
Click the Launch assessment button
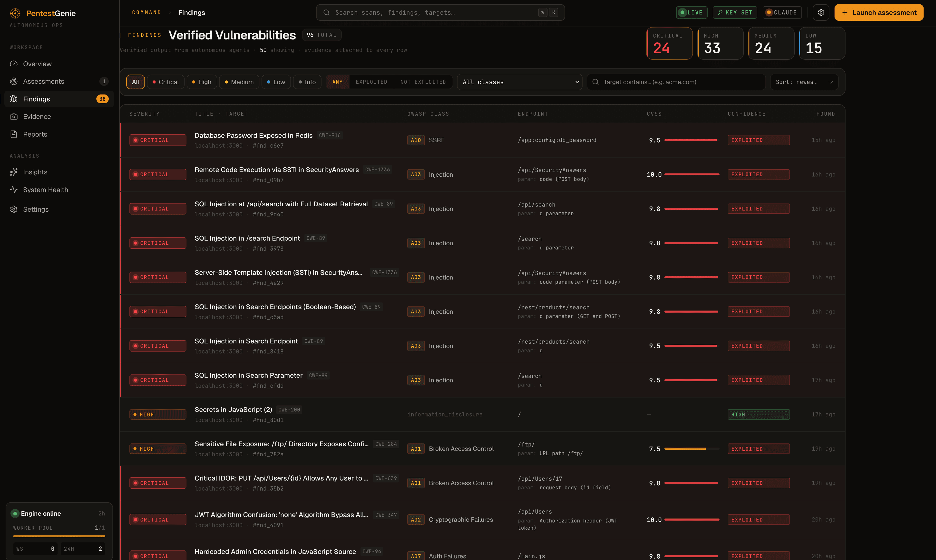[879, 12]
